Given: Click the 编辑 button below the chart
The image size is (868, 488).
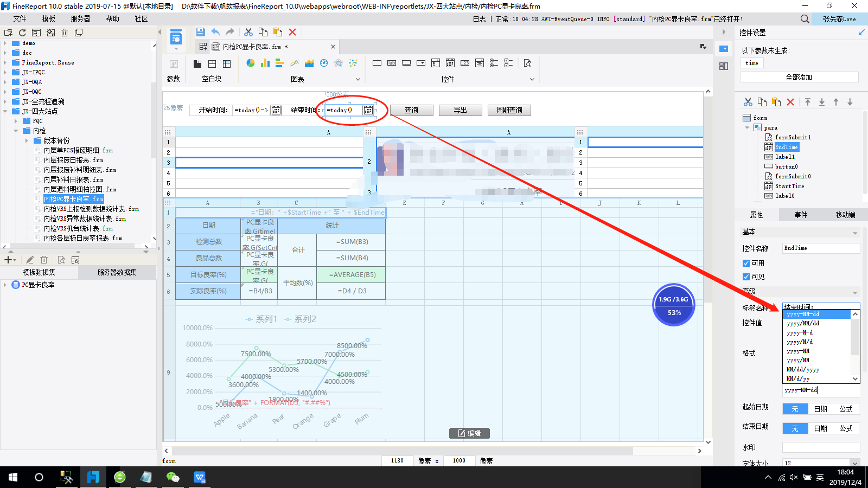Looking at the screenshot, I should (470, 433).
